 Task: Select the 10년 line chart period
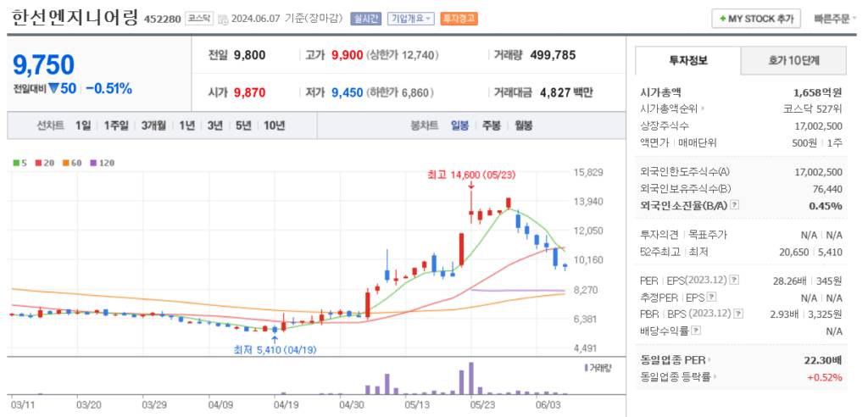274,125
